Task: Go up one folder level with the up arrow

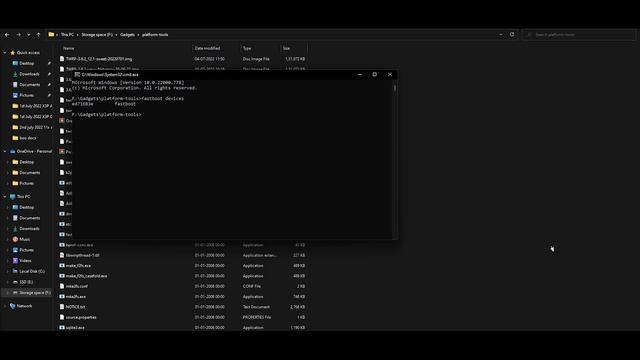Action: click(38, 35)
